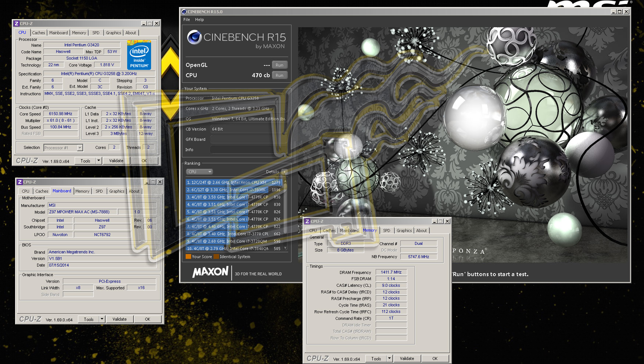Click CPU-Z Z icon in Mainboard window title
Image resolution: width=644 pixels, height=364 pixels.
[20, 182]
